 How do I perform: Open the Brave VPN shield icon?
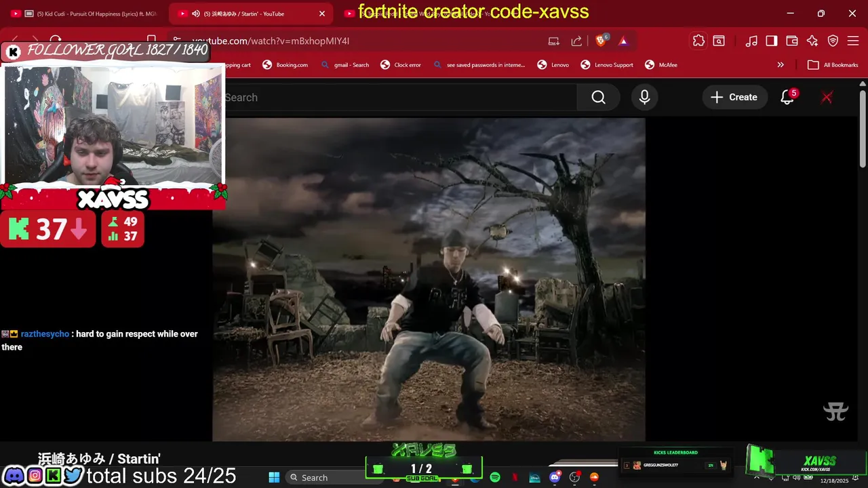pyautogui.click(x=833, y=41)
